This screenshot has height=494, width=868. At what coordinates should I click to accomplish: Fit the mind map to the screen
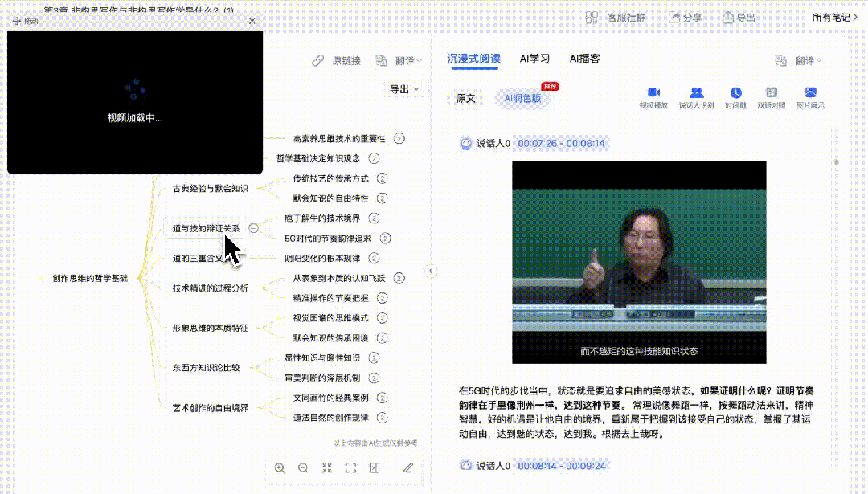(x=350, y=467)
